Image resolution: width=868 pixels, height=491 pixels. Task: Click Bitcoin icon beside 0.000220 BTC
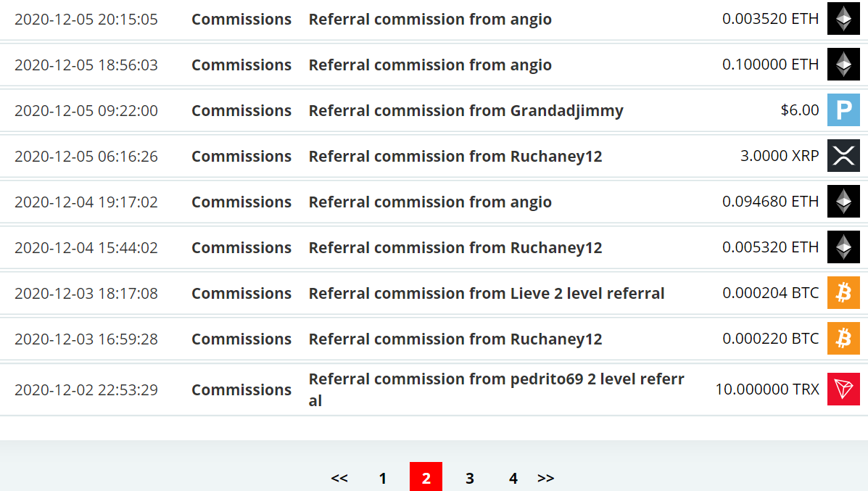point(843,338)
